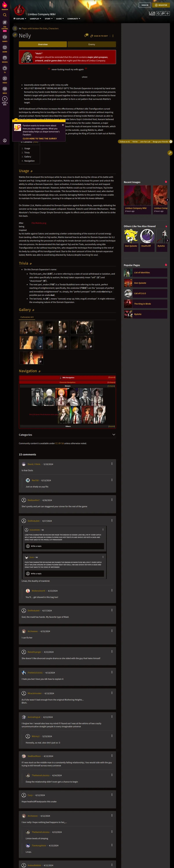Expand the Wiki Navigation box
This screenshot has width=174, height=868.
point(112,377)
